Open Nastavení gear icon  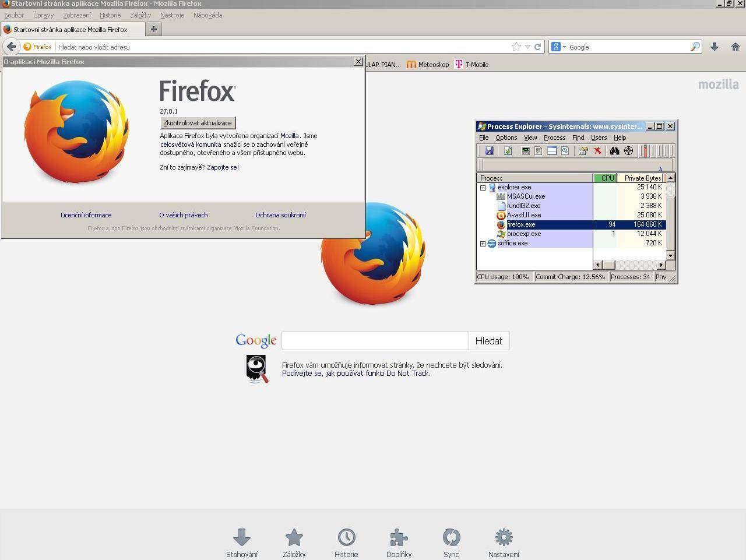504,537
